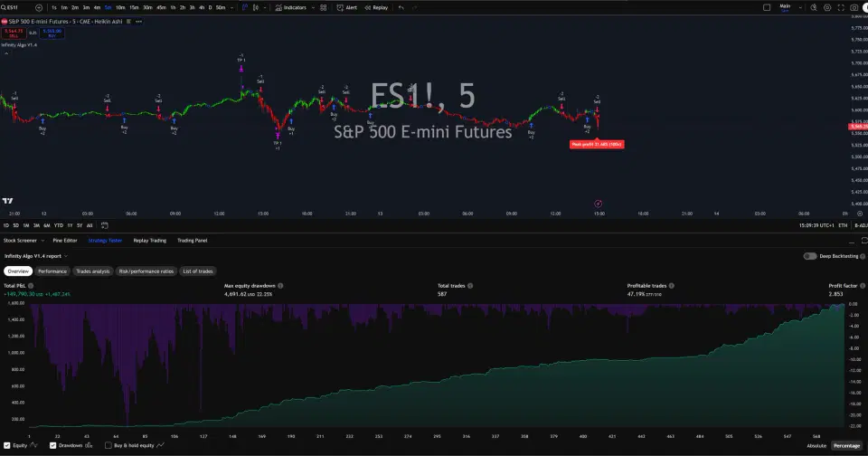
Task: Toggle the Equity checkbox
Action: (x=7, y=445)
